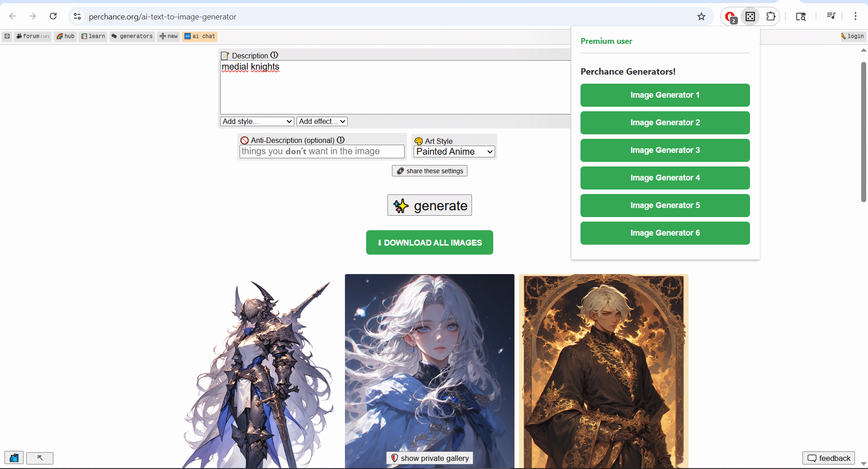This screenshot has width=868, height=469.
Task: Open the Art Style Painted Anime dropdown
Action: pos(454,152)
